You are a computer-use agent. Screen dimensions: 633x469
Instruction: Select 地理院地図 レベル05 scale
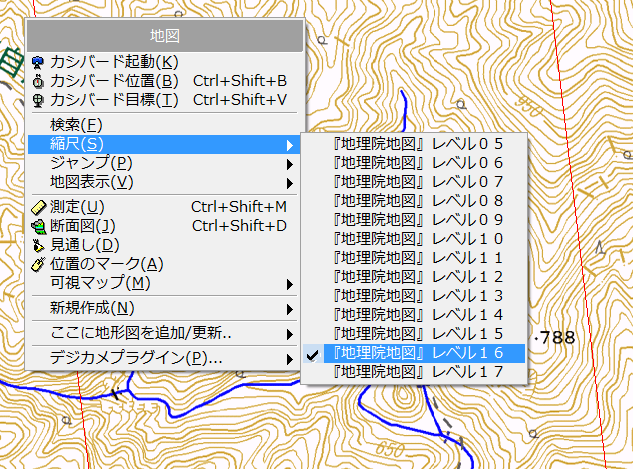(414, 144)
